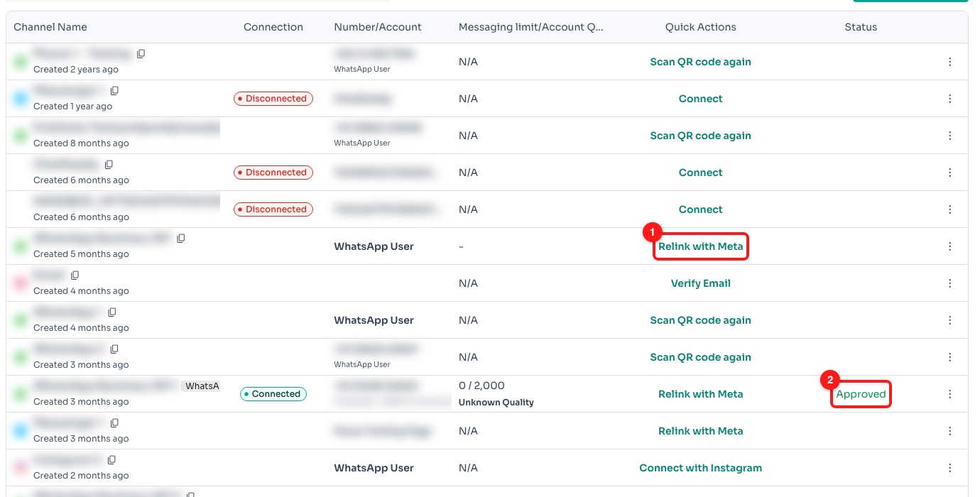The width and height of the screenshot is (980, 497).
Task: Click the Connection column header
Action: tap(273, 27)
